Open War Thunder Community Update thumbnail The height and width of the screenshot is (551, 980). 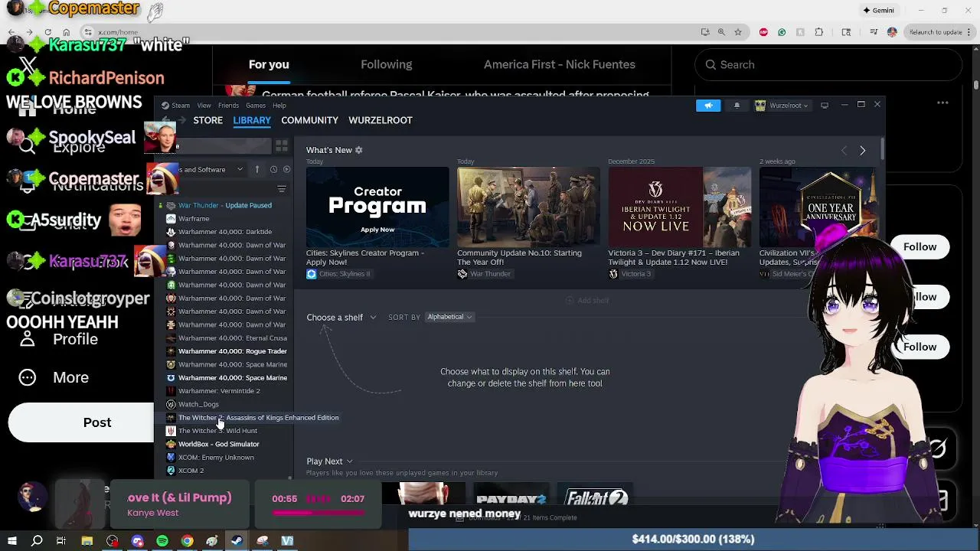pyautogui.click(x=528, y=207)
